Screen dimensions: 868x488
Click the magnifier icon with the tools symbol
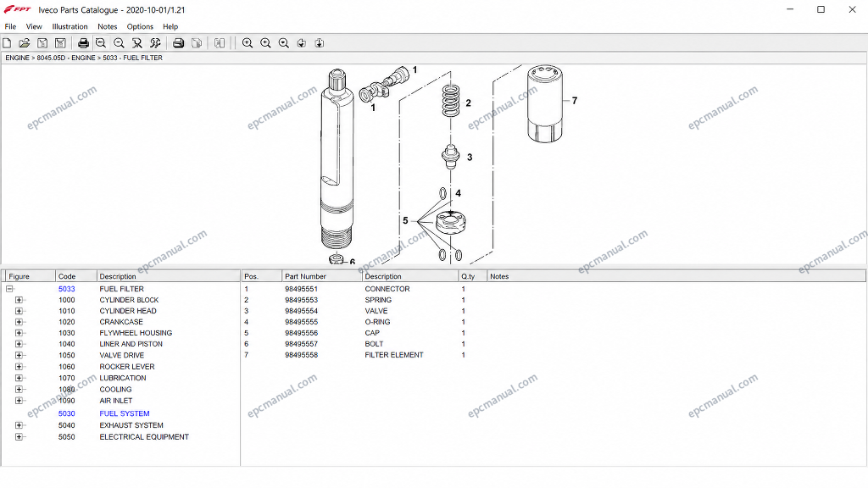tap(156, 43)
